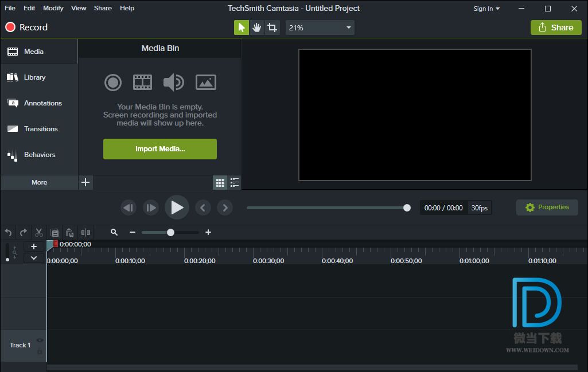
Task: Click the audio speaker icon in Media Bin
Action: (174, 83)
